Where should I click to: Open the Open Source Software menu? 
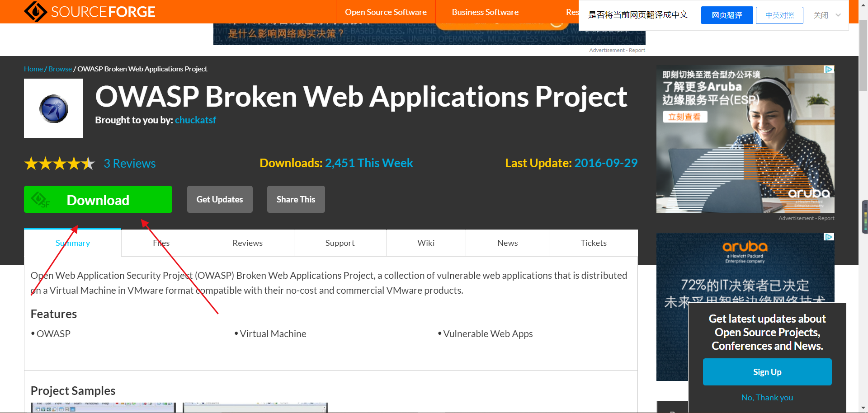[386, 12]
